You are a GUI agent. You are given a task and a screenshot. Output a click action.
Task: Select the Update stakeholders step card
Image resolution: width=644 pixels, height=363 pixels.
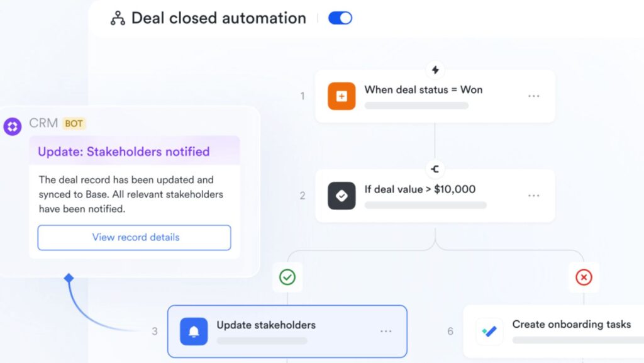pyautogui.click(x=287, y=332)
